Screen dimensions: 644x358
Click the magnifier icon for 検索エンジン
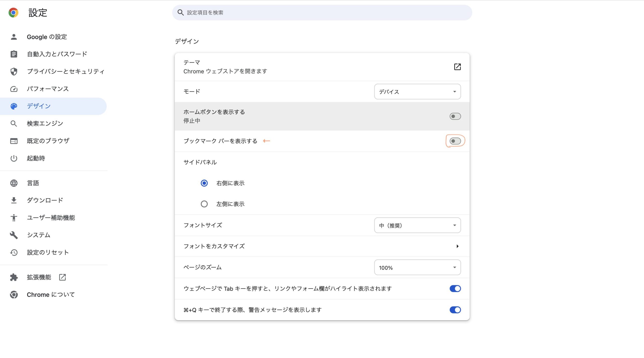coord(14,124)
